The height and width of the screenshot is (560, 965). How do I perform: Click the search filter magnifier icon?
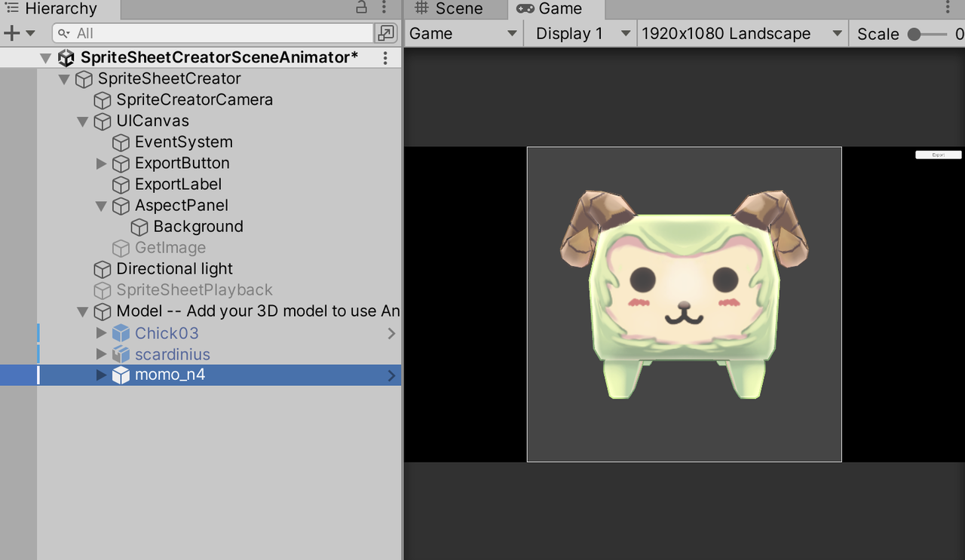pyautogui.click(x=62, y=33)
